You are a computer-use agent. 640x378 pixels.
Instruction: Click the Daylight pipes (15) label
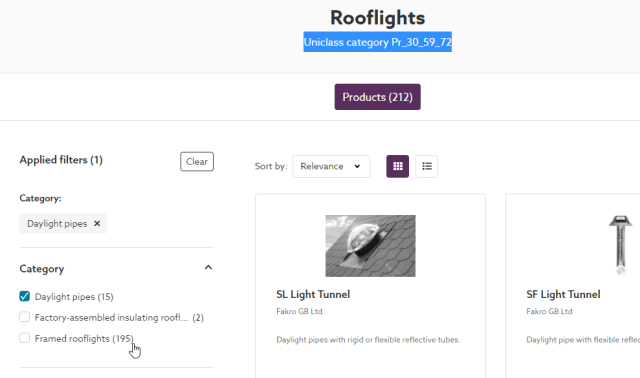74,297
